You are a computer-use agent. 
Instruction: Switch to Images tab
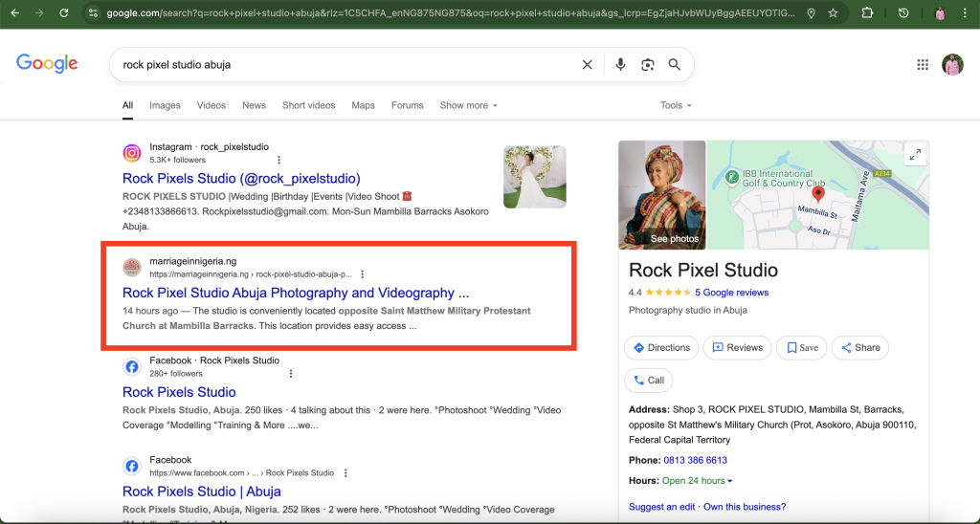tap(165, 105)
